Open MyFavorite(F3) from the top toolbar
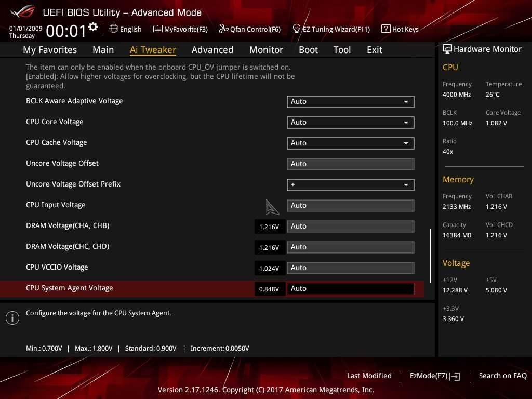This screenshot has height=399, width=532. pyautogui.click(x=180, y=29)
